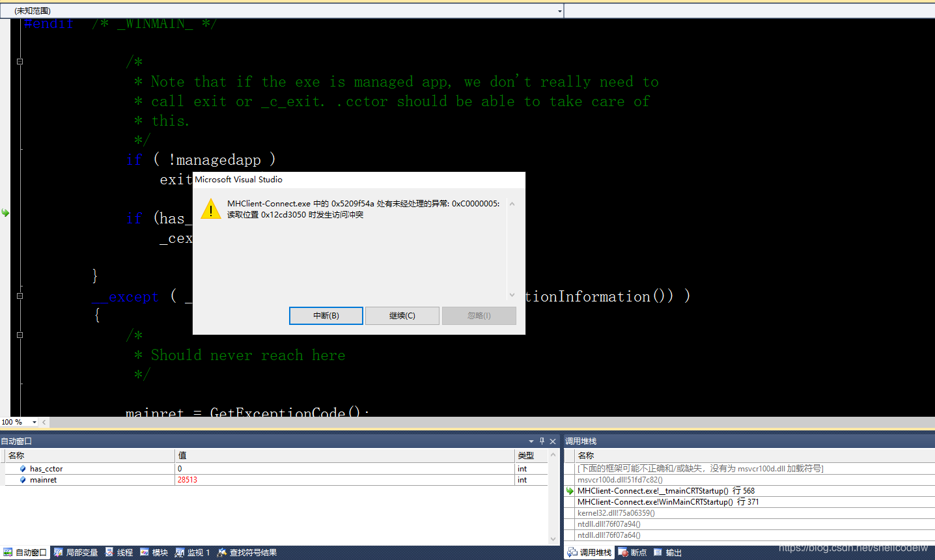Click the dialog message scroll up arrow
The width and height of the screenshot is (935, 560).
coord(512,204)
